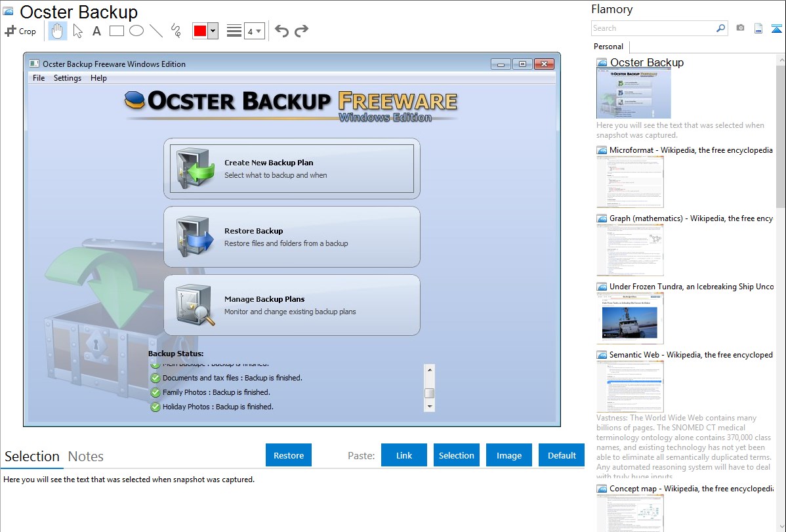Screen dimensions: 786x532
Task: Click the Ocster window title bar icon
Action: coord(34,64)
